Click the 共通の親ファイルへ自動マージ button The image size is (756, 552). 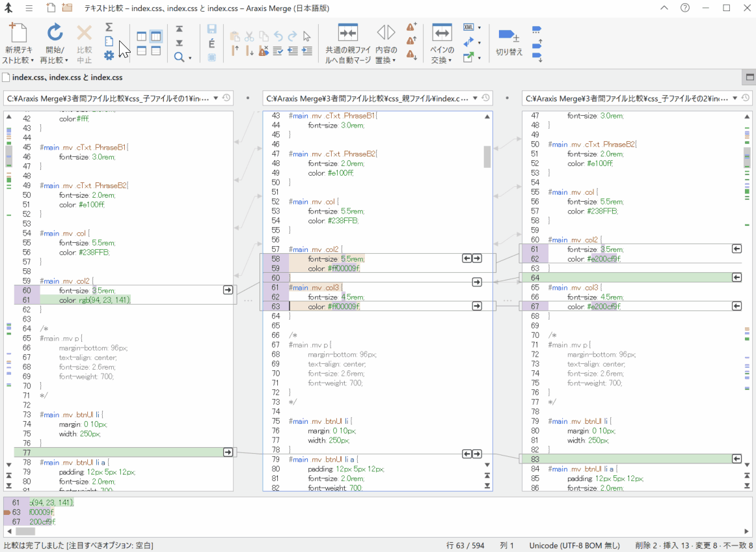click(348, 33)
